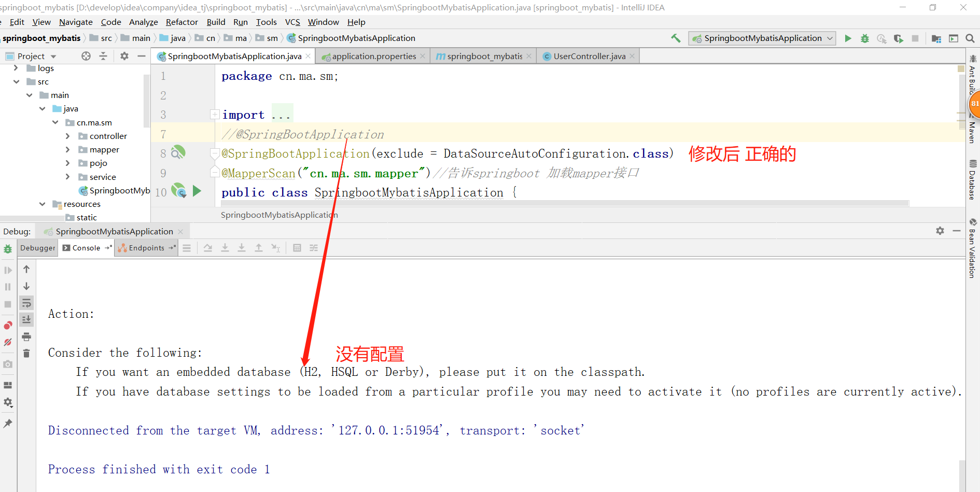Click the editor horizontal scrollbar
Screen dimensions: 980x492
(565, 203)
